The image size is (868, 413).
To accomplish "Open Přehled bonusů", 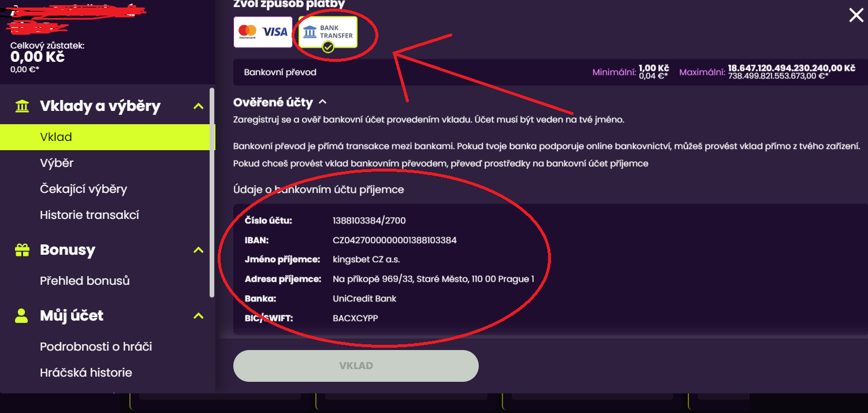I will pos(84,281).
